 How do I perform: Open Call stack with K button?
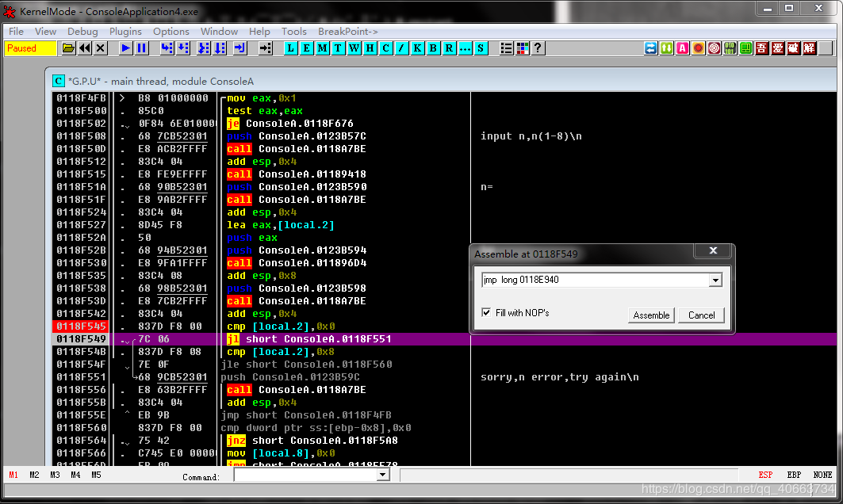418,48
